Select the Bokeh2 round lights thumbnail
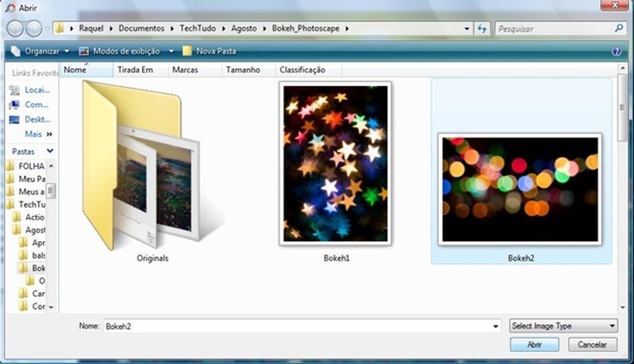 [x=520, y=189]
